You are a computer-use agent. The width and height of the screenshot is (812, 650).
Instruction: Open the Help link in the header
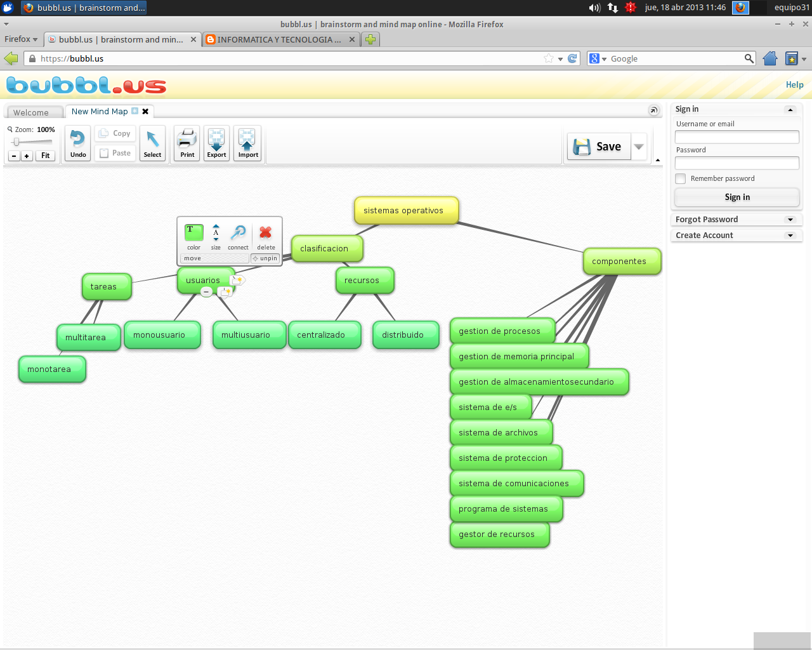pyautogui.click(x=794, y=84)
